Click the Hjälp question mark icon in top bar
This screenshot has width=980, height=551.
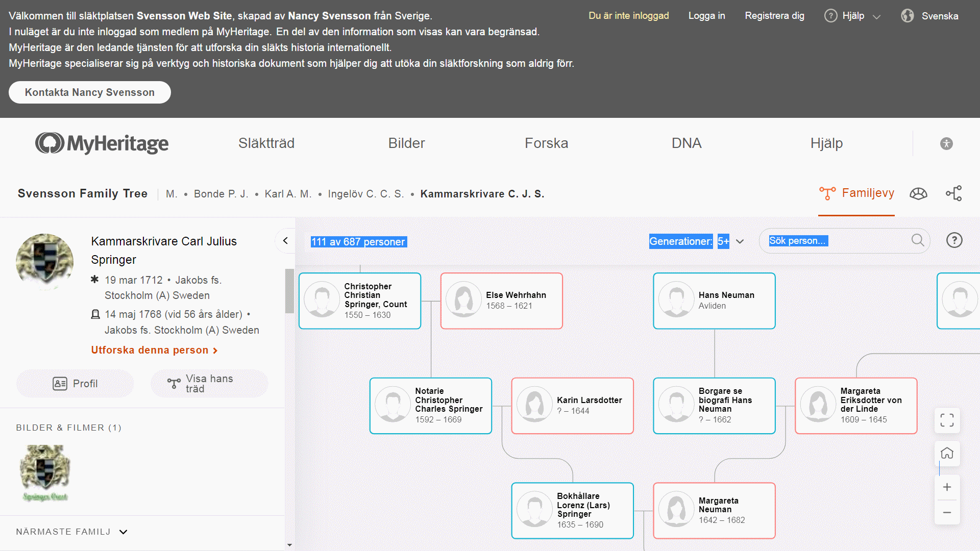830,16
